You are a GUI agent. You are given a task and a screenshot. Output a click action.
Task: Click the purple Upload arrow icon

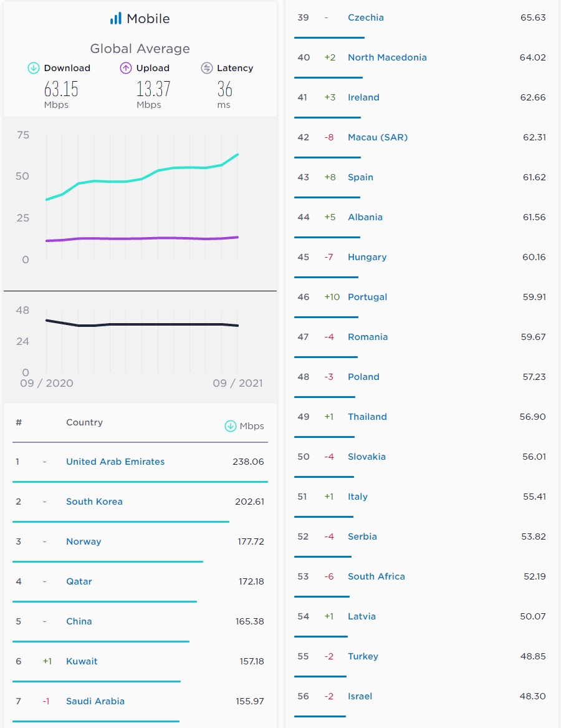tap(126, 68)
